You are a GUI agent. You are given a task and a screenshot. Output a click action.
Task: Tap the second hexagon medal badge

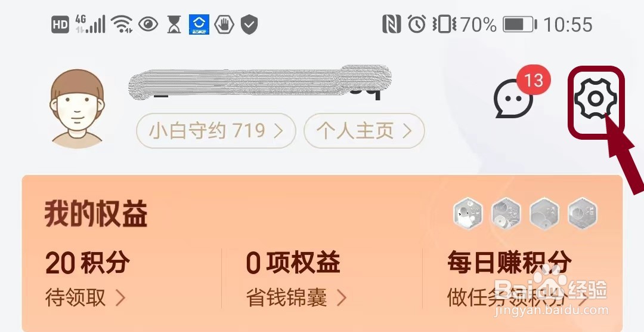(x=506, y=214)
